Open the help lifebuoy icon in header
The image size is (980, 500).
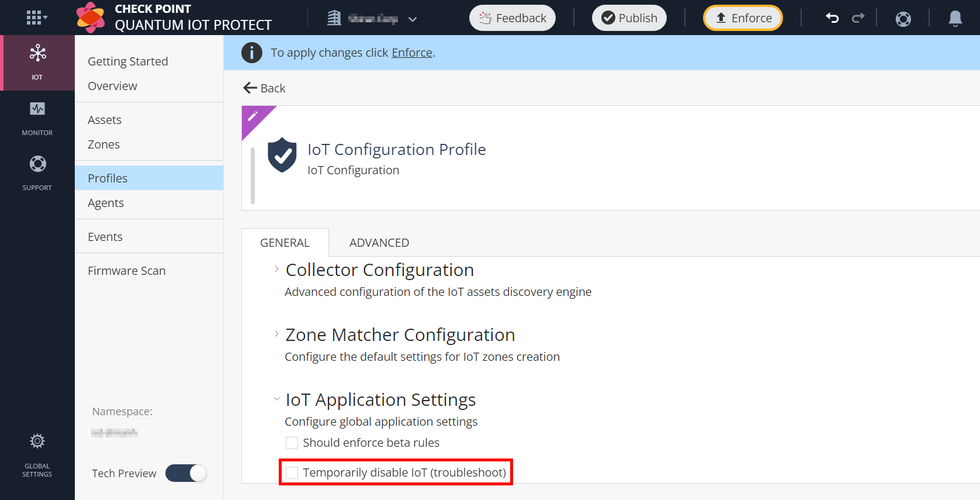click(x=903, y=19)
